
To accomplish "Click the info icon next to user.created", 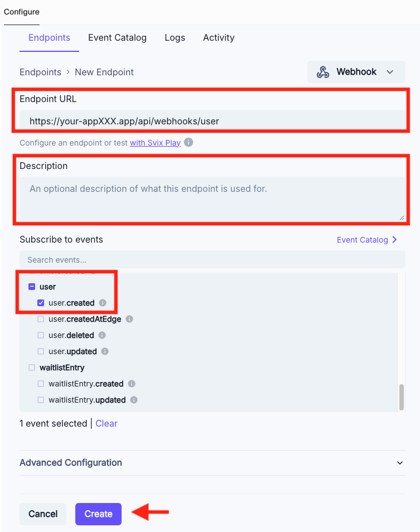I will pos(103,303).
